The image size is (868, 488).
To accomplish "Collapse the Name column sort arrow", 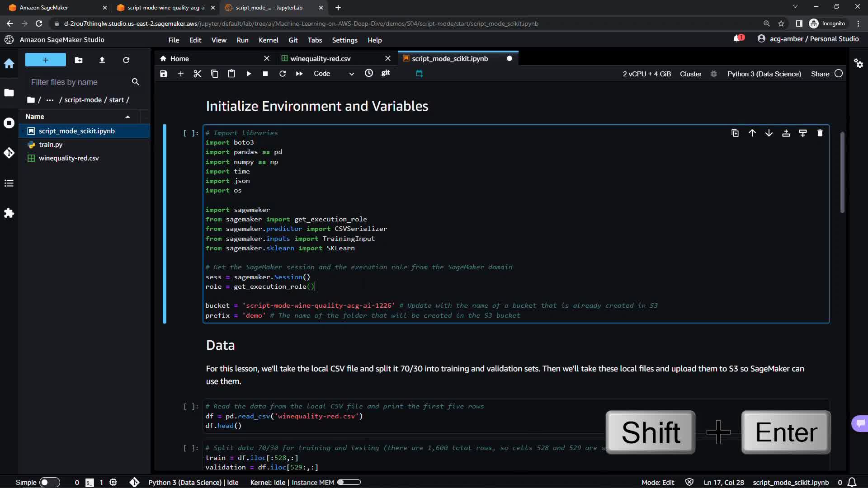I will click(128, 117).
